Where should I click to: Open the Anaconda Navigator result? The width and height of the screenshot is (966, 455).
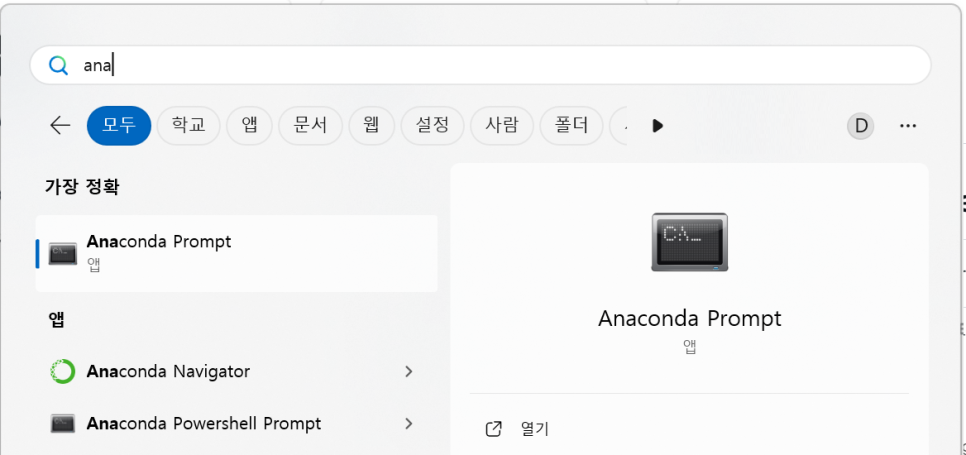click(x=237, y=371)
